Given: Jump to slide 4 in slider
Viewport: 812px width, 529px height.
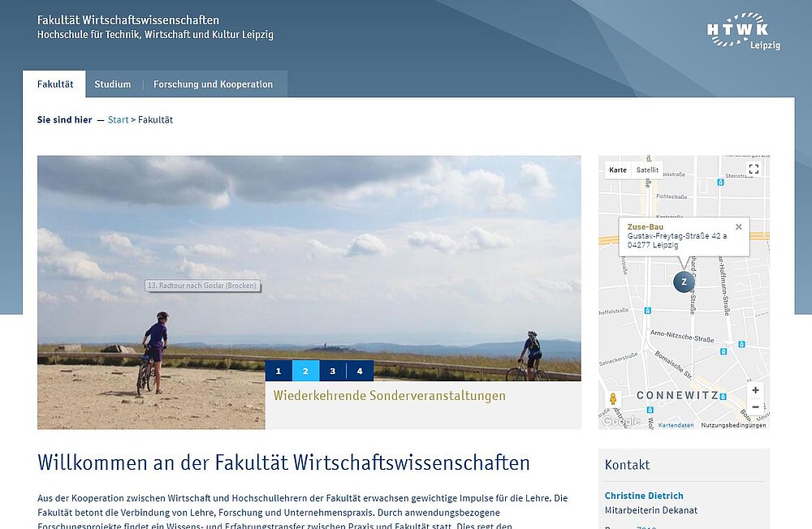Looking at the screenshot, I should tap(360, 372).
